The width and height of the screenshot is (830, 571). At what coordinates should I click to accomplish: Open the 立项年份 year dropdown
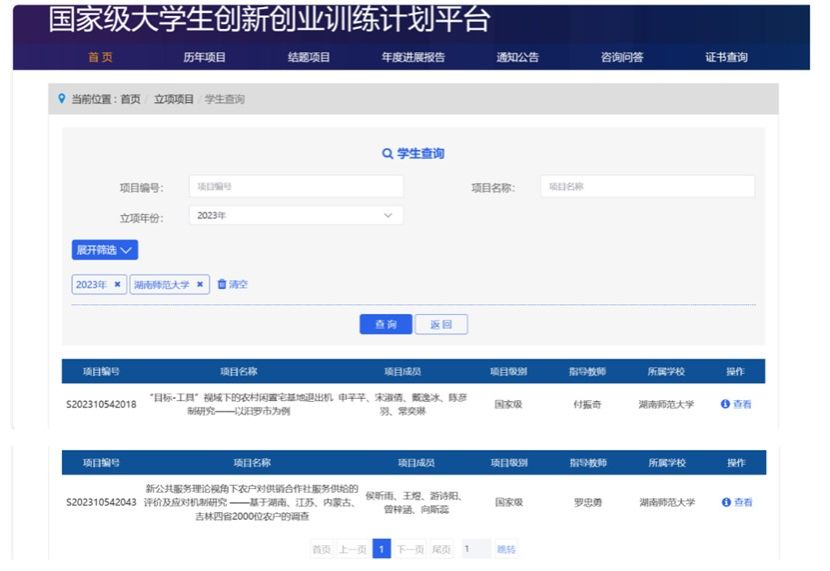click(296, 216)
